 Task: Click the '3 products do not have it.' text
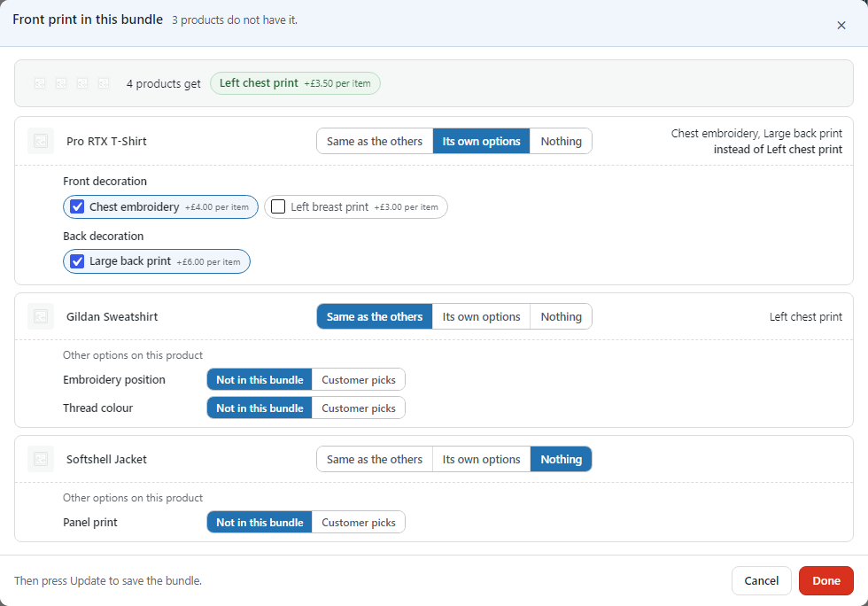point(235,20)
